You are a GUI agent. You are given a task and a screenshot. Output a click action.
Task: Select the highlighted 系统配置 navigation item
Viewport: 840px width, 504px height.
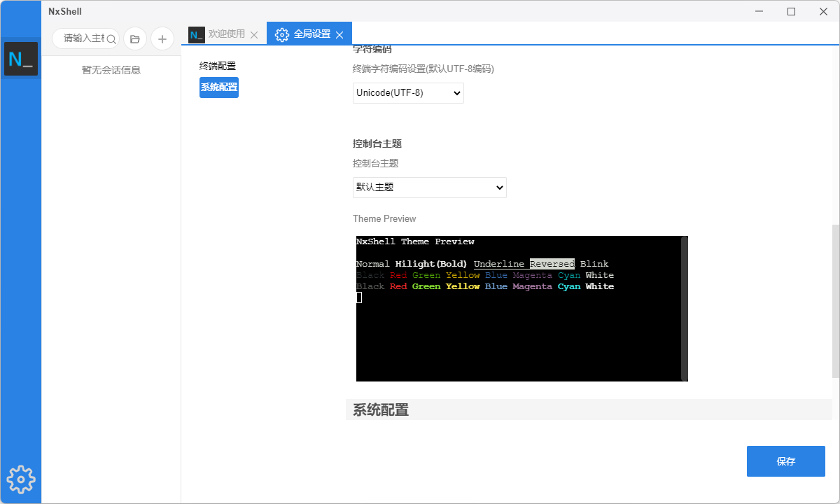[218, 87]
